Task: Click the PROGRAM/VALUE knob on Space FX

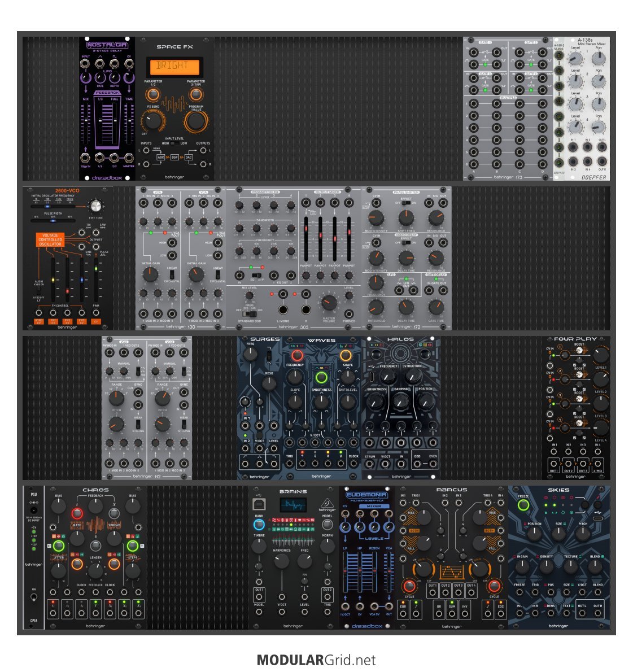Action: 196,120
